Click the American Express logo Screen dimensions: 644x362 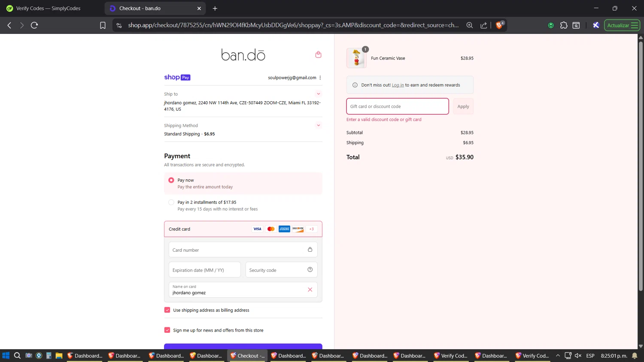pyautogui.click(x=284, y=229)
